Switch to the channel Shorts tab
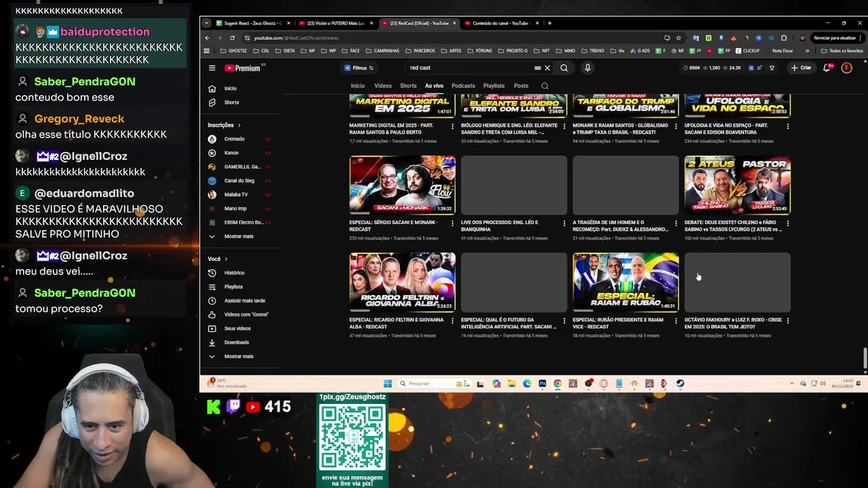This screenshot has width=868, height=488. 408,86
